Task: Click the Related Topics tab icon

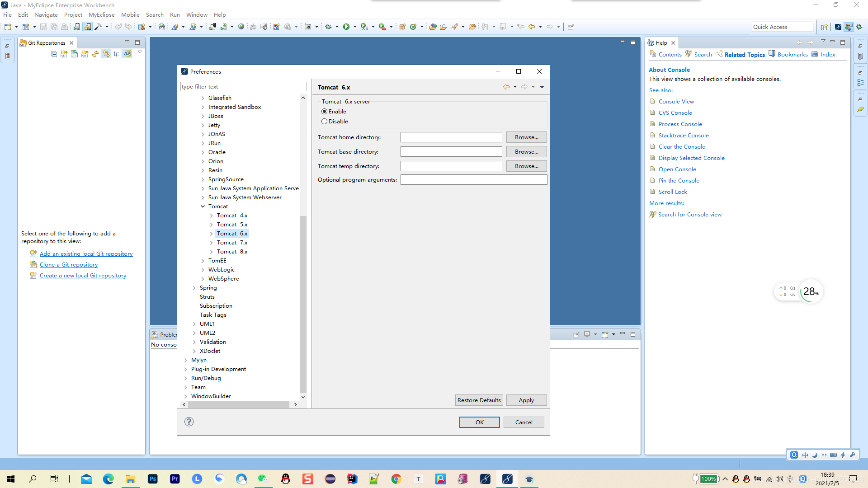Action: [718, 54]
